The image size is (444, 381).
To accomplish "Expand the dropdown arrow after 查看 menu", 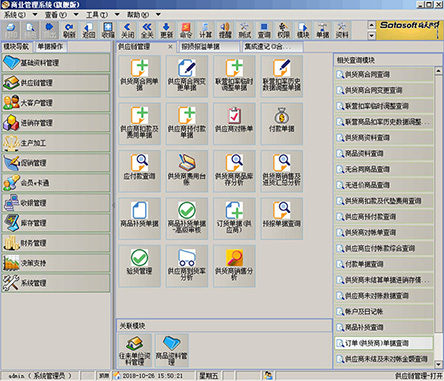I will tap(76, 15).
